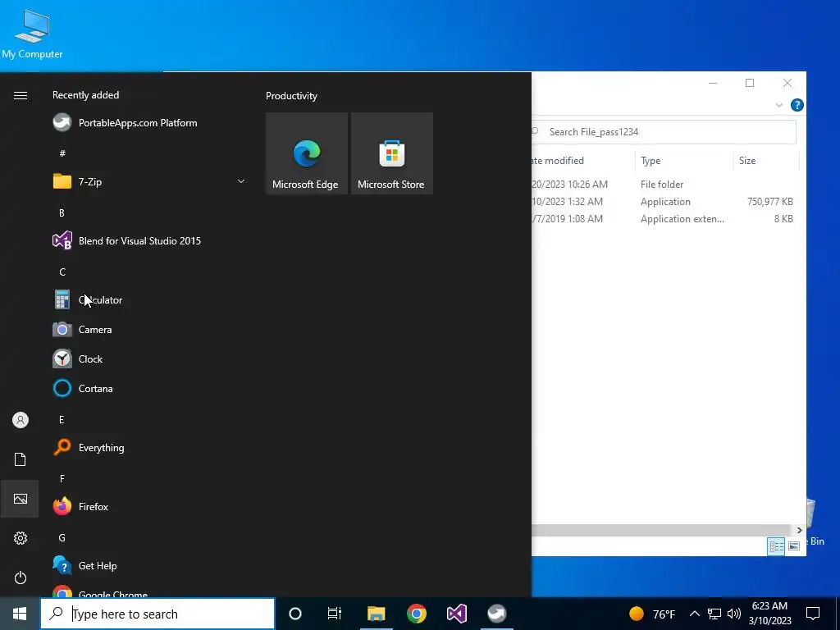Open the clock showing 6:23 AM
This screenshot has height=630, width=840.
coord(769,614)
